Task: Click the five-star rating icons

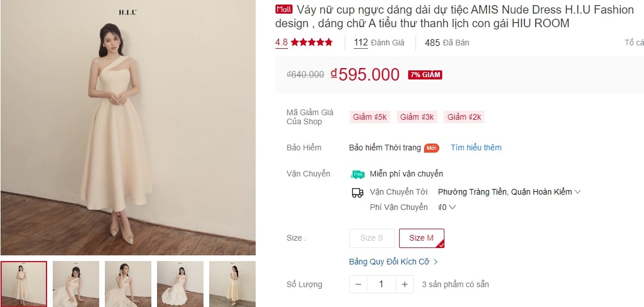Action: click(312, 43)
